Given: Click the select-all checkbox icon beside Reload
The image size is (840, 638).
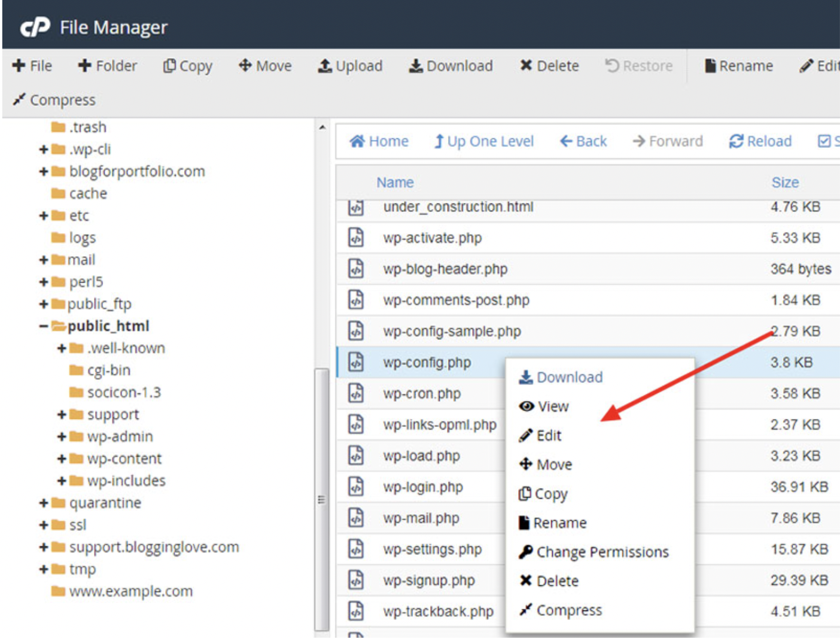Looking at the screenshot, I should point(824,141).
